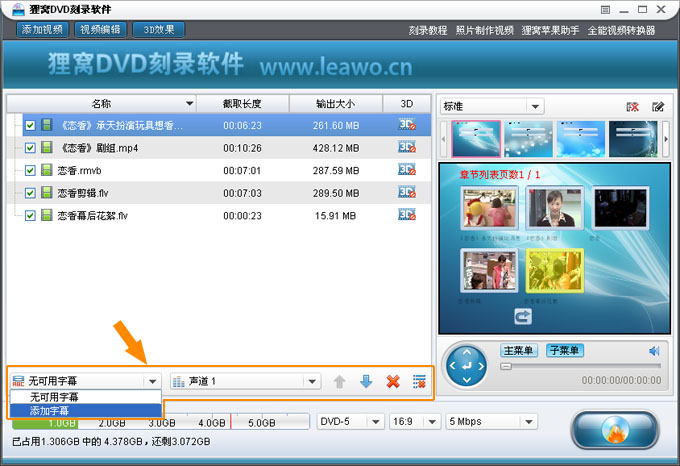The width and height of the screenshot is (680, 466).
Task: Open the 狸窝苹果助手 link
Action: [x=550, y=30]
